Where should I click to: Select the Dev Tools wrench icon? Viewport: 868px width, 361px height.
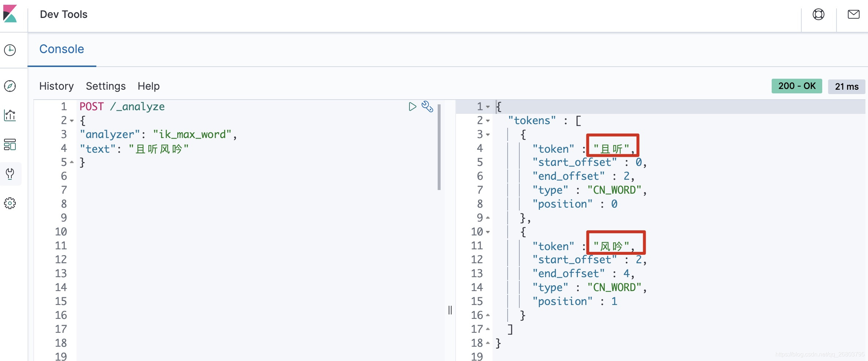click(x=10, y=174)
